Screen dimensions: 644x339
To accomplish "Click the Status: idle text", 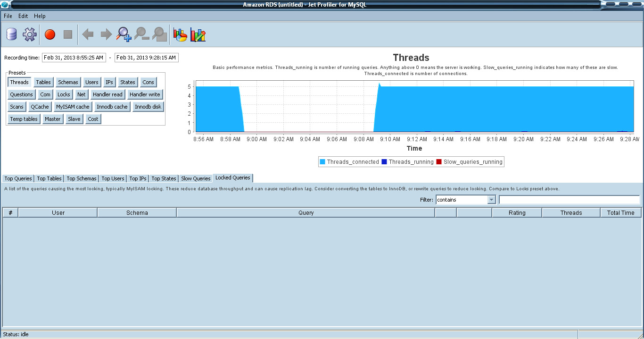I will (x=16, y=334).
